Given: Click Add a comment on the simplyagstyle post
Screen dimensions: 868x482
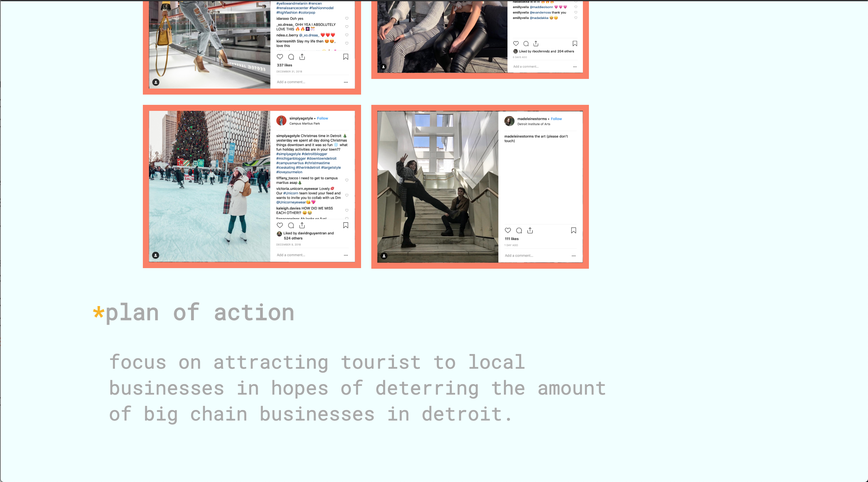Looking at the screenshot, I should [x=291, y=255].
